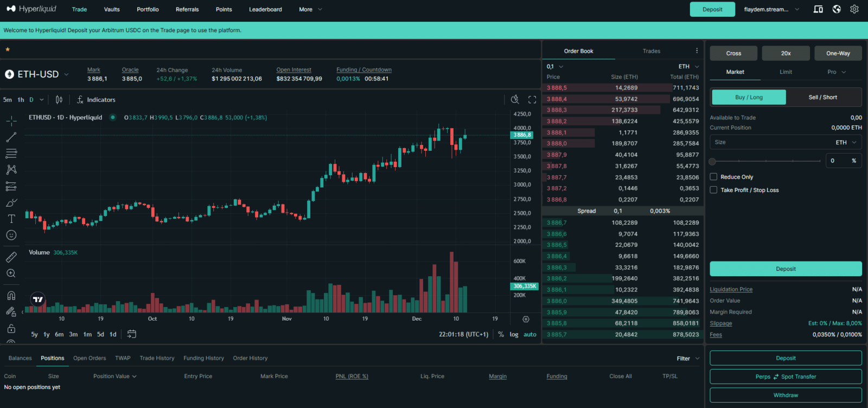Select the ruler measure tool
The width and height of the screenshot is (868, 408).
point(11,257)
